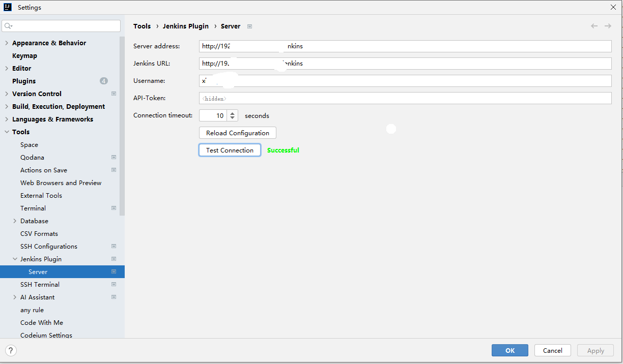Click the search magnifier icon in settings search
The image size is (623, 364).
8,26
